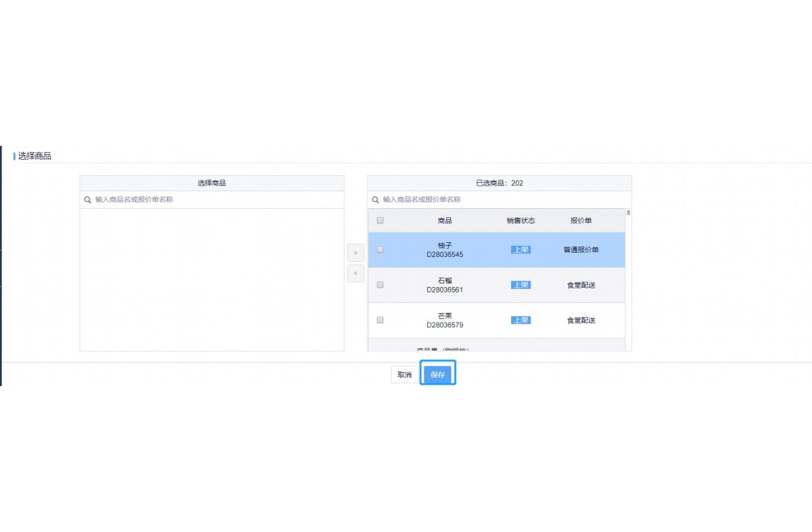Click the 保存 save button
The image size is (812, 532).
point(438,374)
